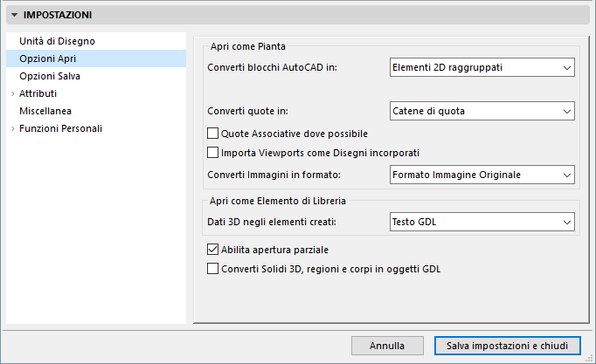The height and width of the screenshot is (364, 596).
Task: Open Converti blocchi AutoCAD dropdown
Action: pos(480,66)
